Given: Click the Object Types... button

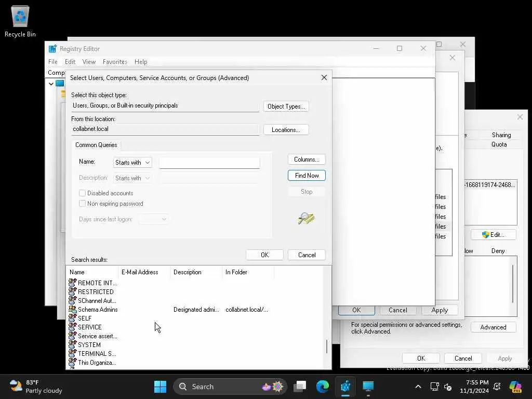Looking at the screenshot, I should pyautogui.click(x=286, y=106).
